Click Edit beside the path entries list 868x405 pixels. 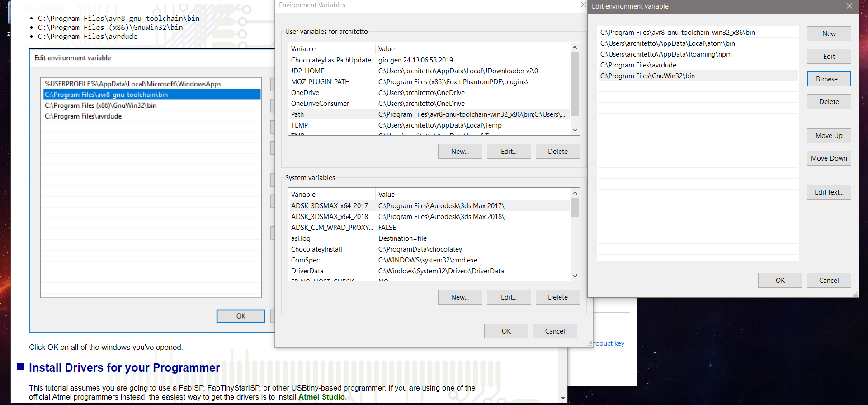coord(829,57)
